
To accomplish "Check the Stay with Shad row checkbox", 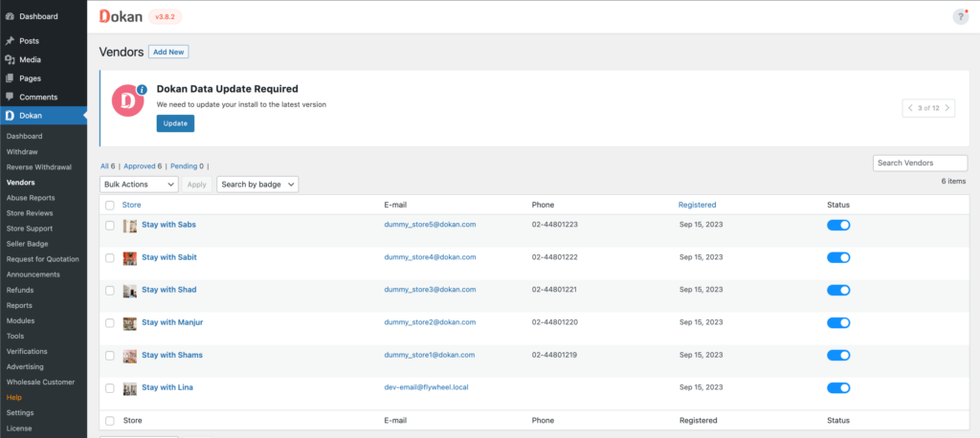I will coord(110,291).
